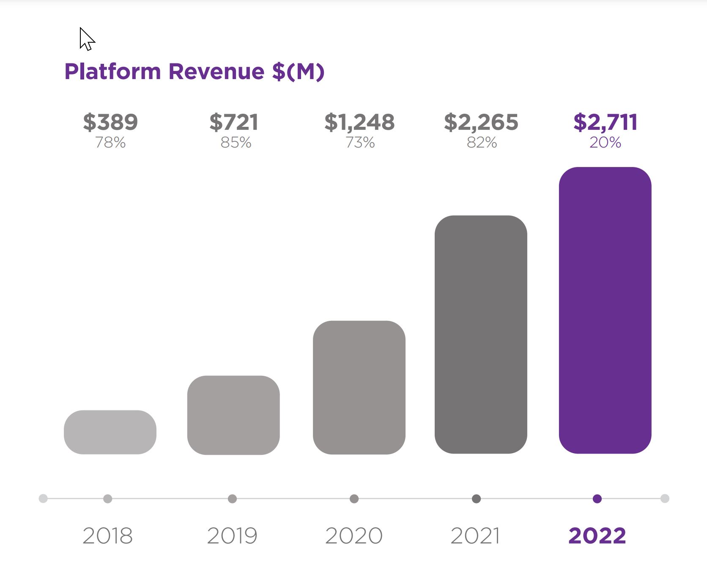The width and height of the screenshot is (707, 588).
Task: Click the bold 2022 year label
Action: pyautogui.click(x=597, y=536)
